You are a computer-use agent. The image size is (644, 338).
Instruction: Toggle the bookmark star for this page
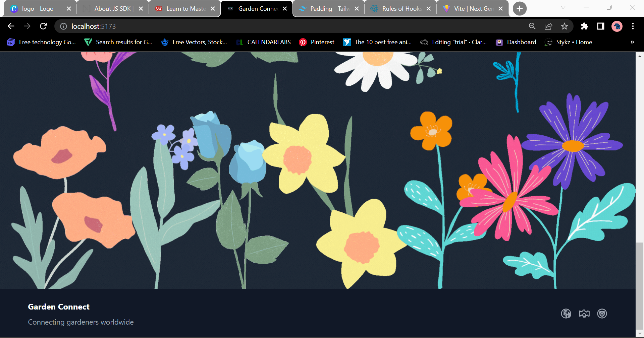(565, 26)
